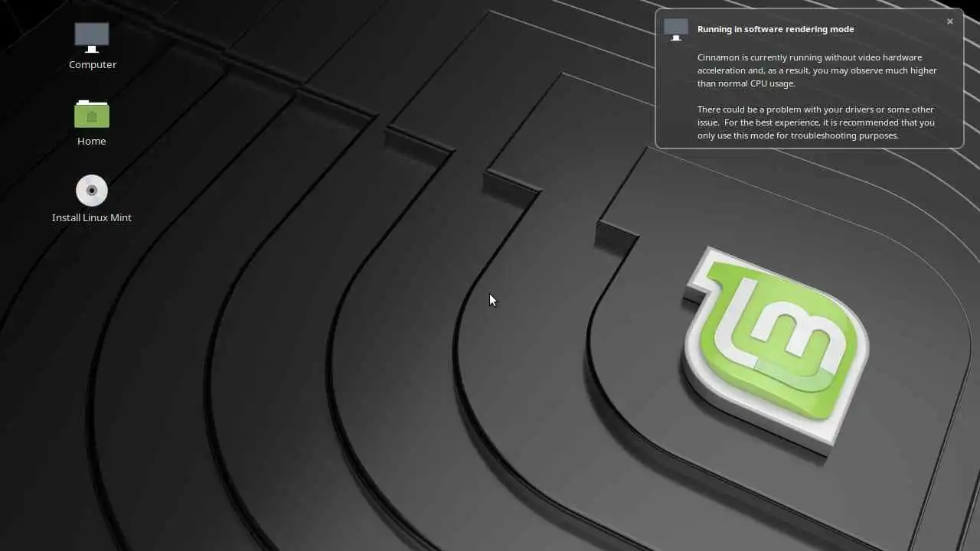This screenshot has width=980, height=551.
Task: Click the 'Running in software rendering mode' title
Action: (x=776, y=29)
